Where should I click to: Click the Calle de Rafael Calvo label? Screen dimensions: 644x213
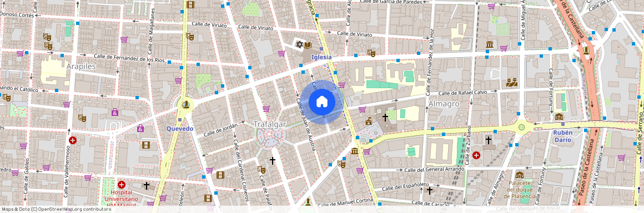[x=463, y=93]
